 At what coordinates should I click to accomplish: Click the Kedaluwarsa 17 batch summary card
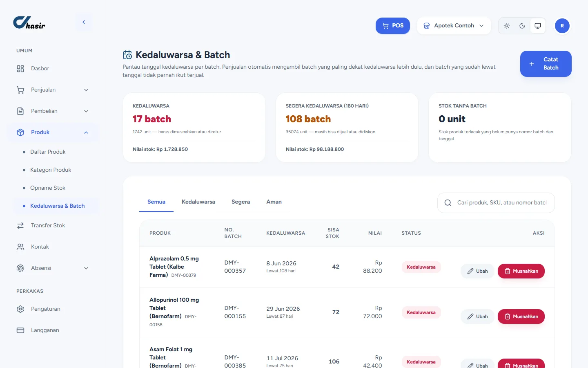click(194, 128)
